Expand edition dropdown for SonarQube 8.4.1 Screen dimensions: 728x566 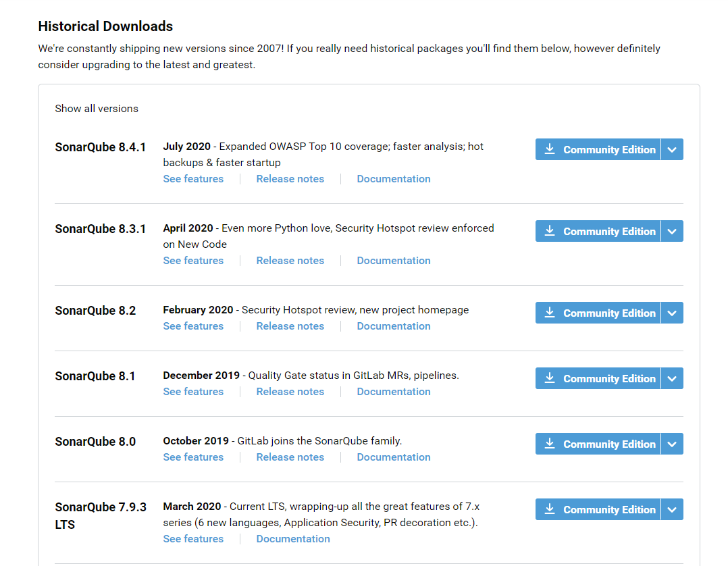point(672,149)
